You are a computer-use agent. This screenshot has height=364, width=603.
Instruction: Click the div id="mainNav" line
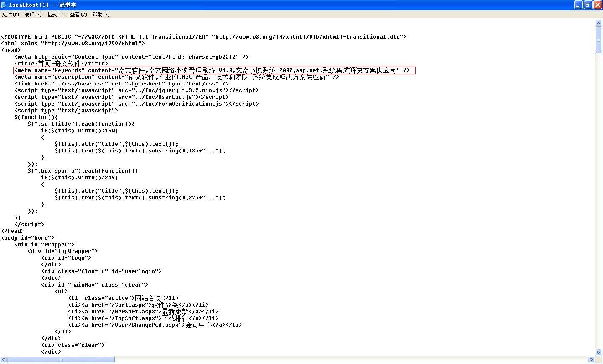click(x=95, y=285)
